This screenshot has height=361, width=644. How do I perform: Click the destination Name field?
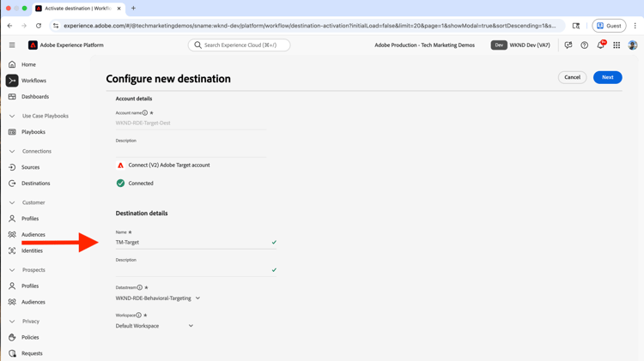196,243
